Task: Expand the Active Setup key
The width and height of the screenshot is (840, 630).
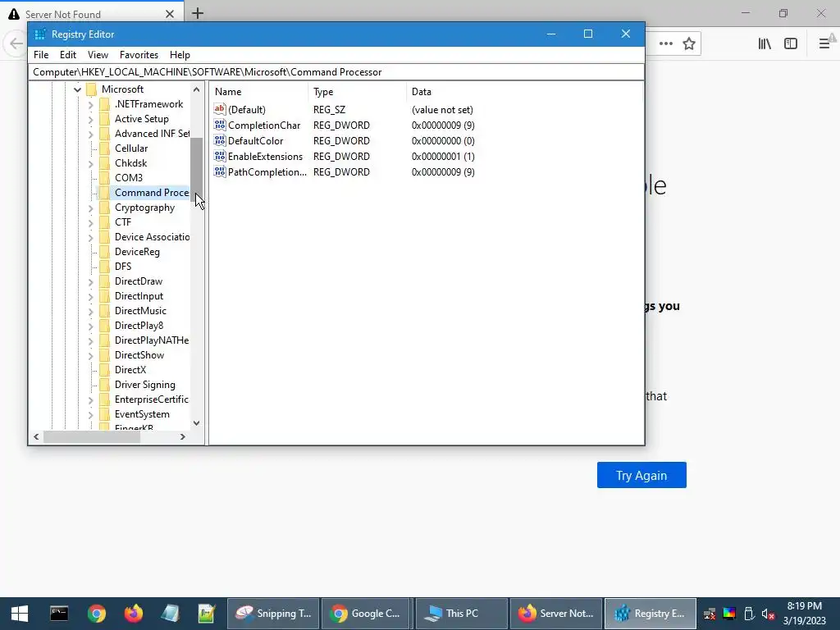Action: [x=90, y=119]
